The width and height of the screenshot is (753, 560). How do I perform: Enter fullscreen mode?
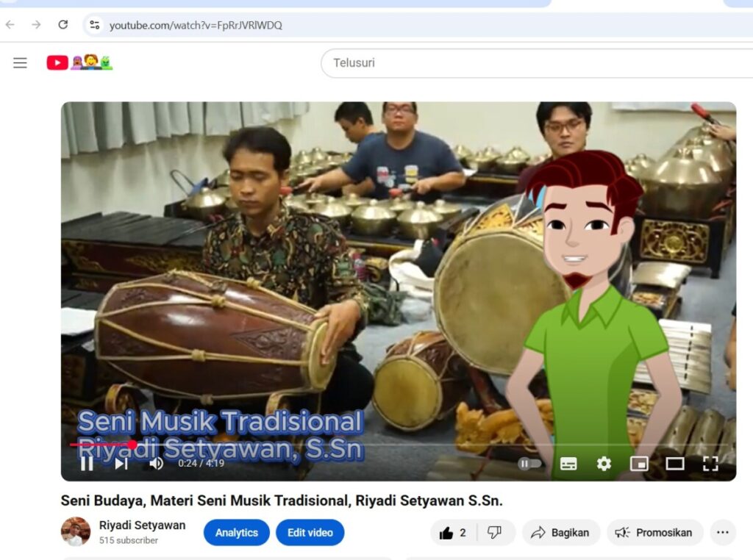(710, 464)
